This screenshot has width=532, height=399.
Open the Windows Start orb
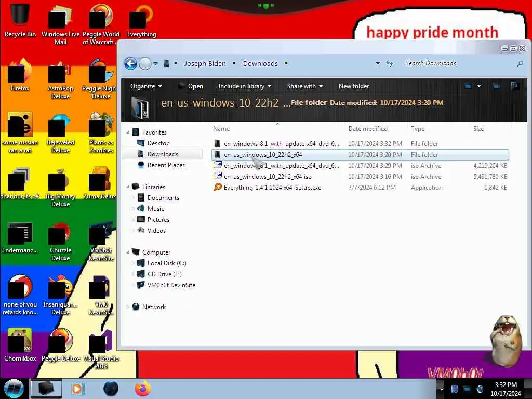click(14, 389)
